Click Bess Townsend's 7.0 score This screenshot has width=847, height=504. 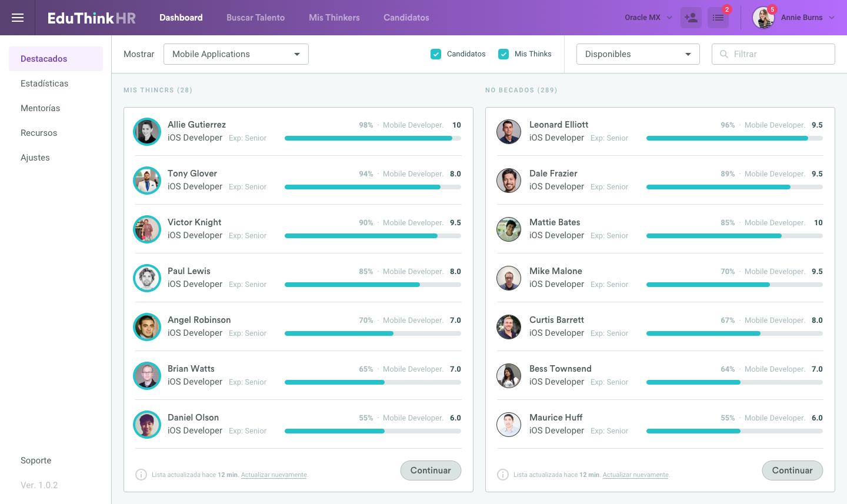tap(817, 369)
